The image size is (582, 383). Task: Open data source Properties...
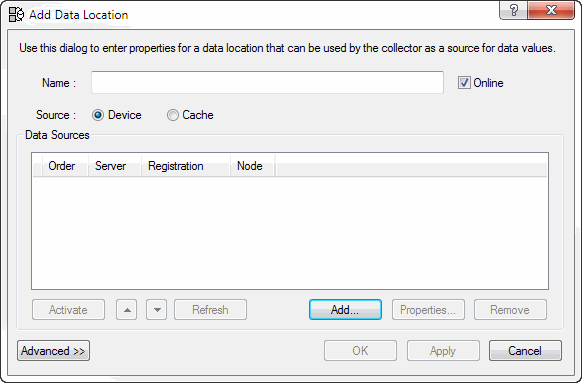click(x=428, y=310)
